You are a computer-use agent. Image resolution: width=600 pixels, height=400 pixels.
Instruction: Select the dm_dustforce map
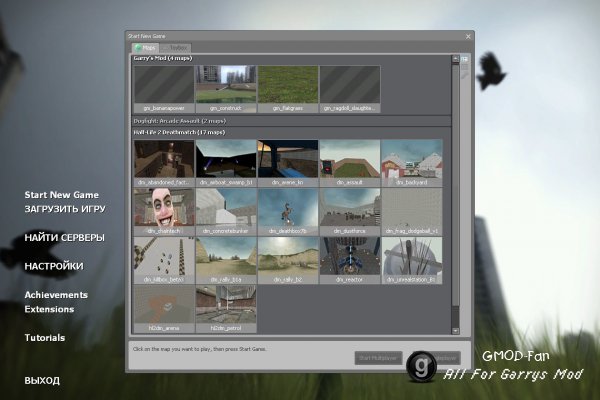click(x=350, y=212)
